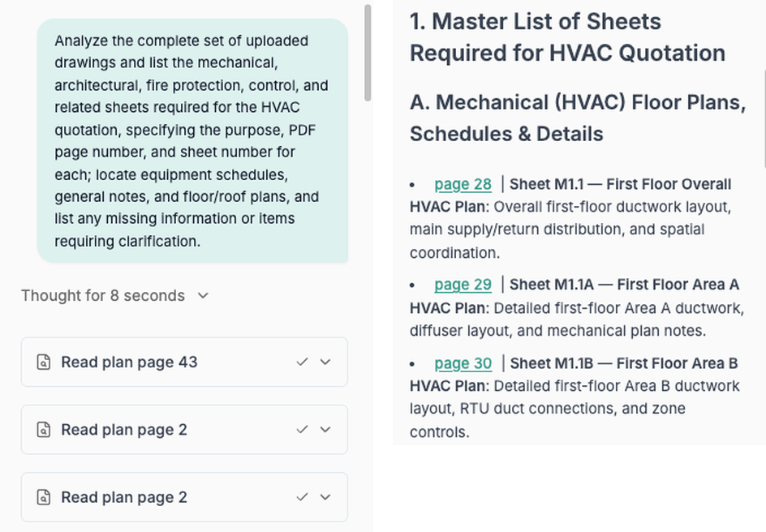This screenshot has height=532, width=766.
Task: Click document icon on last Read plan page 2
Action: [44, 497]
